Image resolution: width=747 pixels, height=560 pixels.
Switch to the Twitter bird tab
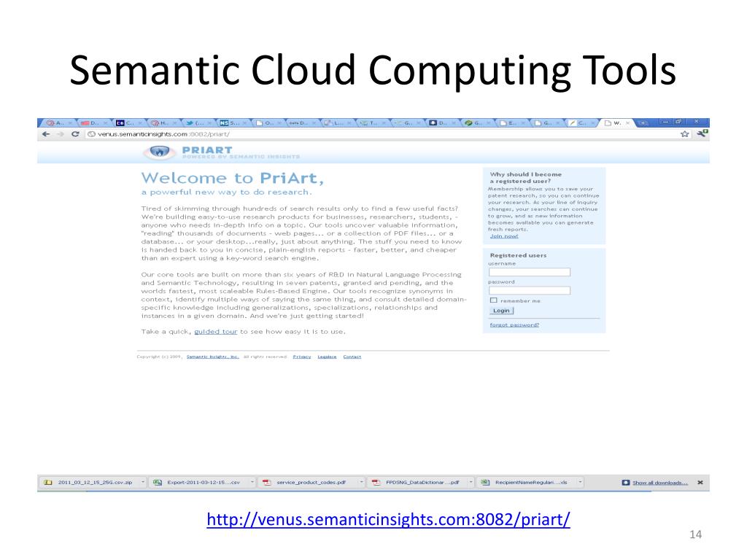click(x=197, y=122)
